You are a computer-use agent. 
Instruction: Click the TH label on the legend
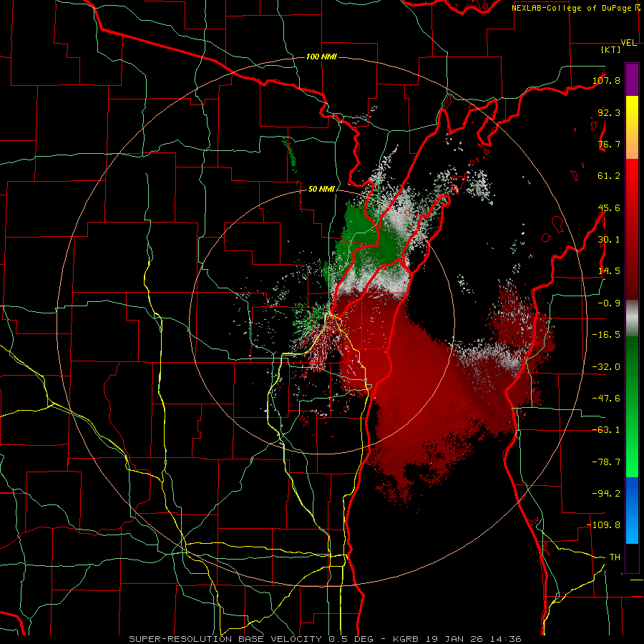point(615,557)
